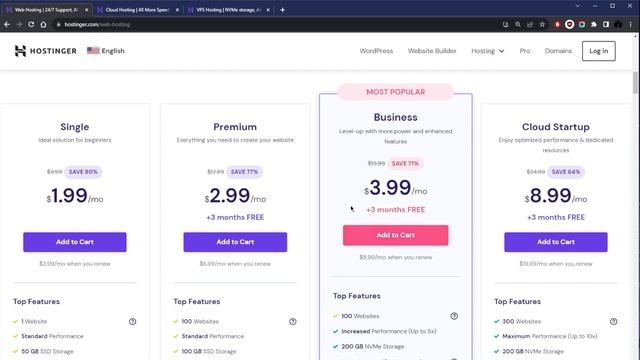Image resolution: width=640 pixels, height=360 pixels.
Task: Click the 200 GB NVMe Storage in Business
Action: pos(373,347)
